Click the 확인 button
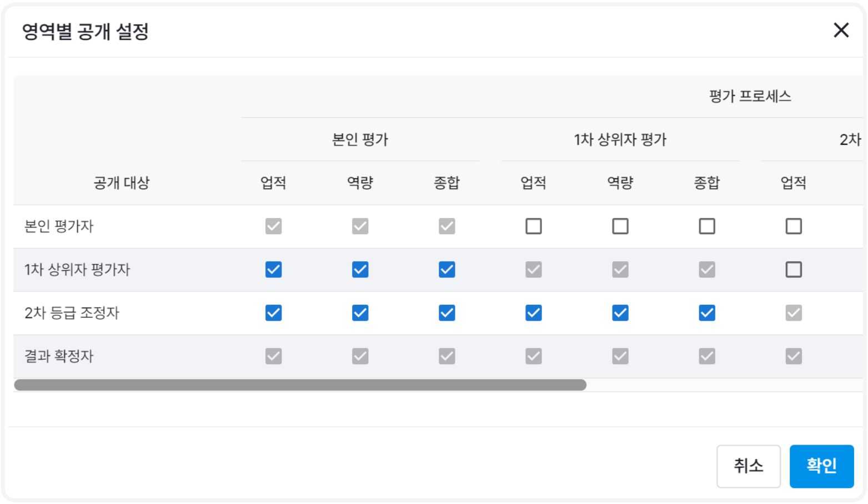 click(821, 465)
